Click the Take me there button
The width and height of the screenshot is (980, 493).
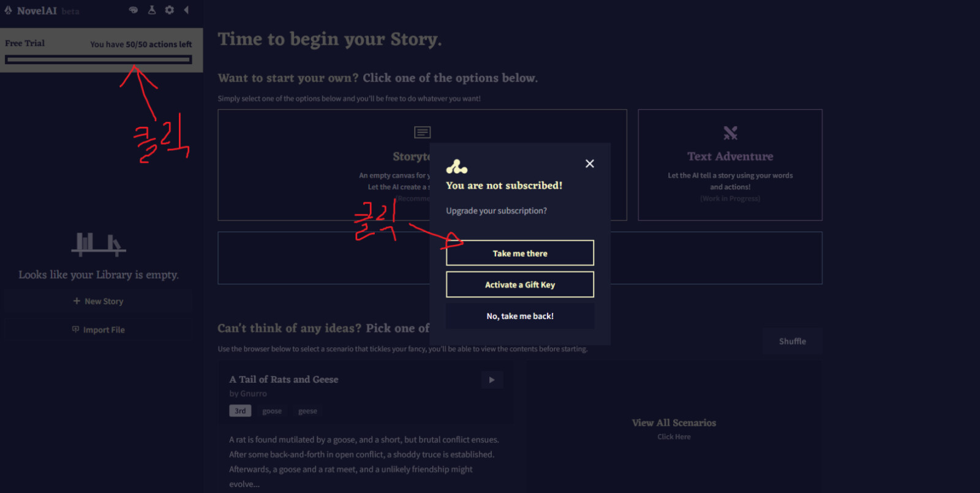(519, 253)
